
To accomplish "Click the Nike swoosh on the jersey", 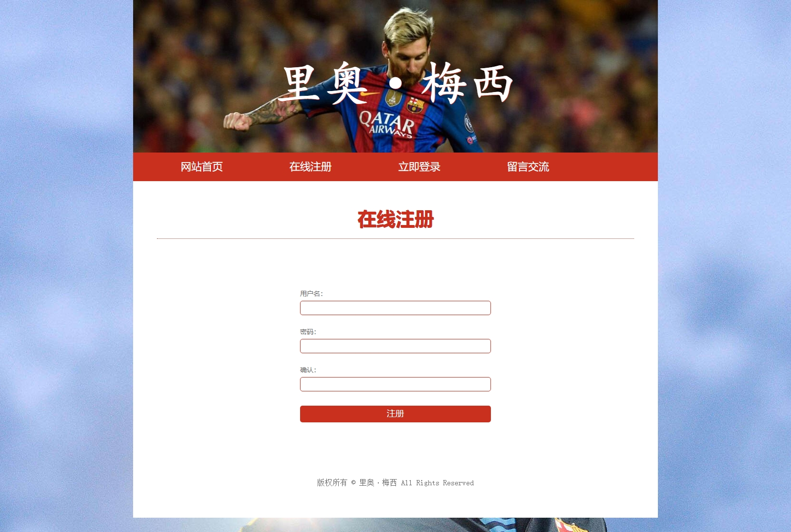I will (x=371, y=94).
